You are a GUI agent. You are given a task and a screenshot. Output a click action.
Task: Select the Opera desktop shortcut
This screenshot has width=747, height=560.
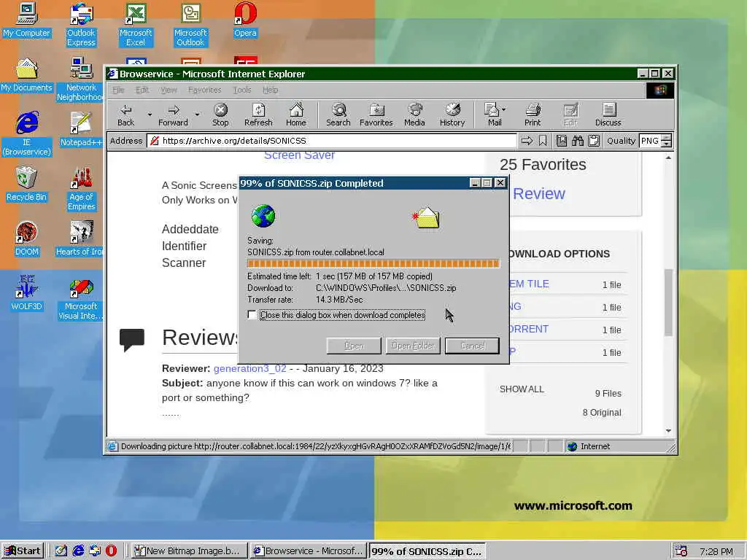tap(245, 20)
